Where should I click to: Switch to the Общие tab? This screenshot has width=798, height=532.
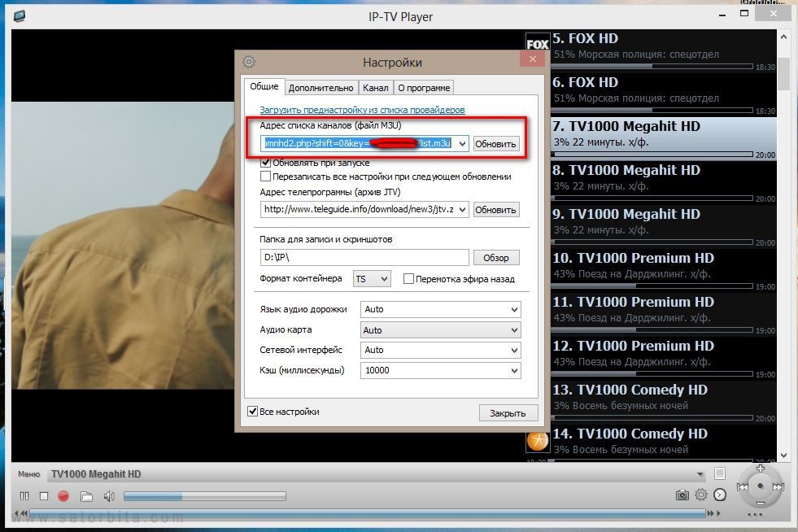[x=264, y=86]
